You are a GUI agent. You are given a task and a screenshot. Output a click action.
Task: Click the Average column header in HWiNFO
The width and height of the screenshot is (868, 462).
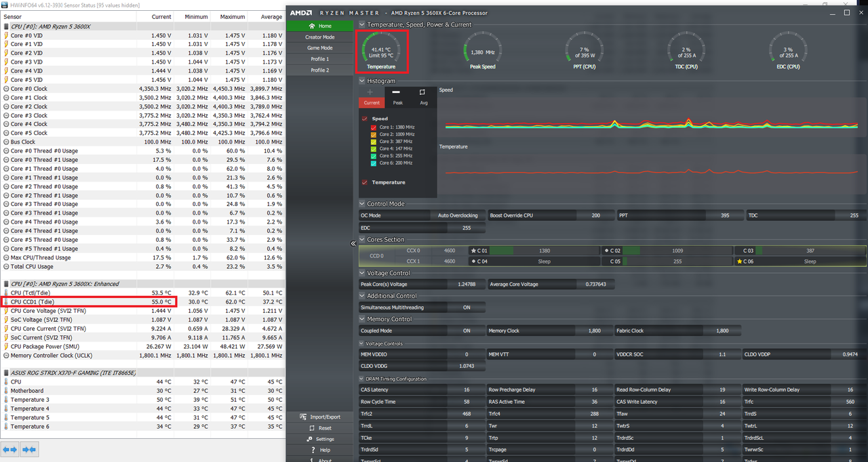click(x=266, y=16)
